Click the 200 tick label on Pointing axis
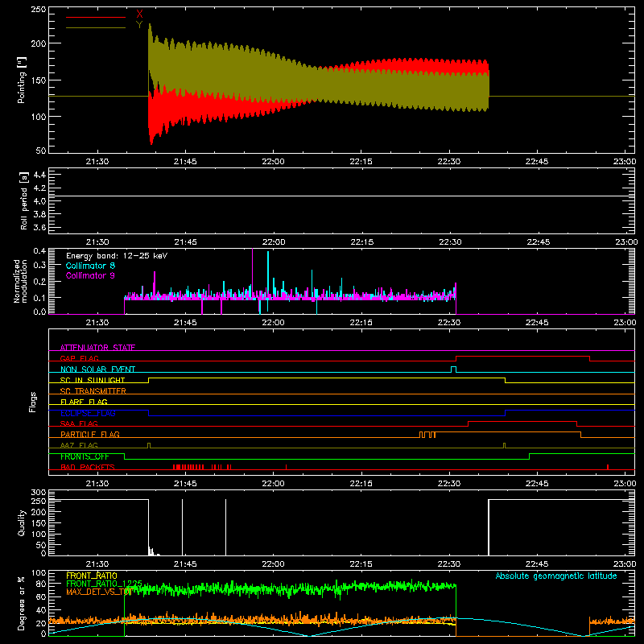The height and width of the screenshot is (644, 644). click(39, 43)
